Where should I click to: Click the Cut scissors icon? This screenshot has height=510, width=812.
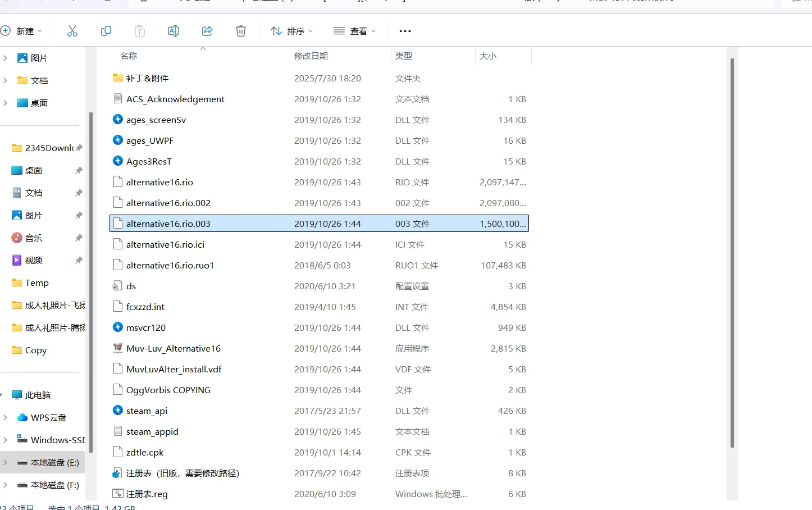click(72, 31)
